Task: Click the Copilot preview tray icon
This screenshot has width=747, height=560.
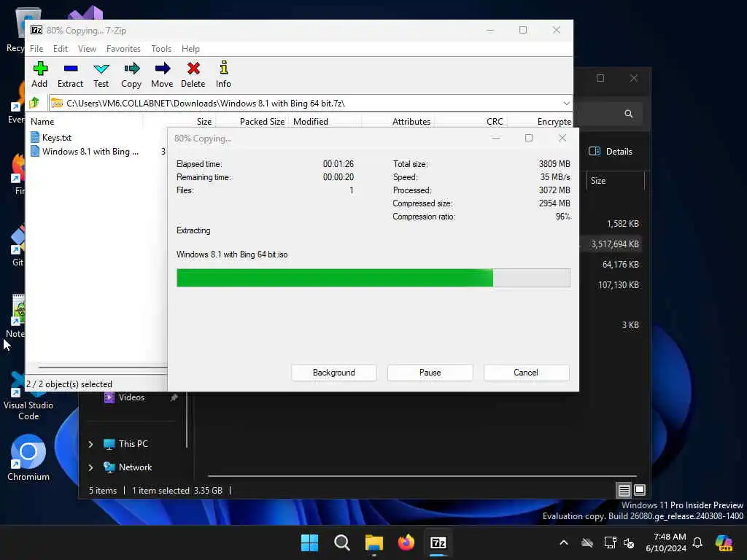Action: pos(724,542)
